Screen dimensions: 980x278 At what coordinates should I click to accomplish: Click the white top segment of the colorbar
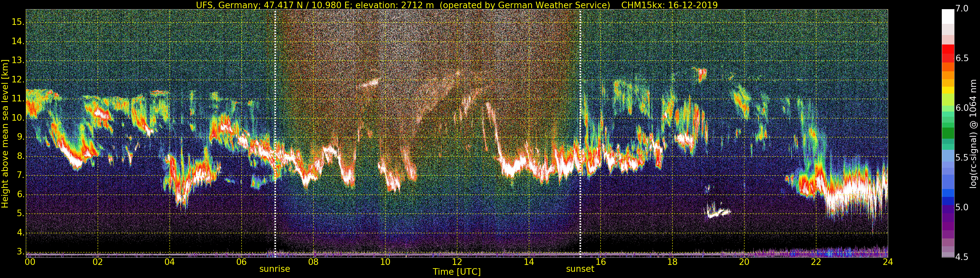tap(948, 16)
